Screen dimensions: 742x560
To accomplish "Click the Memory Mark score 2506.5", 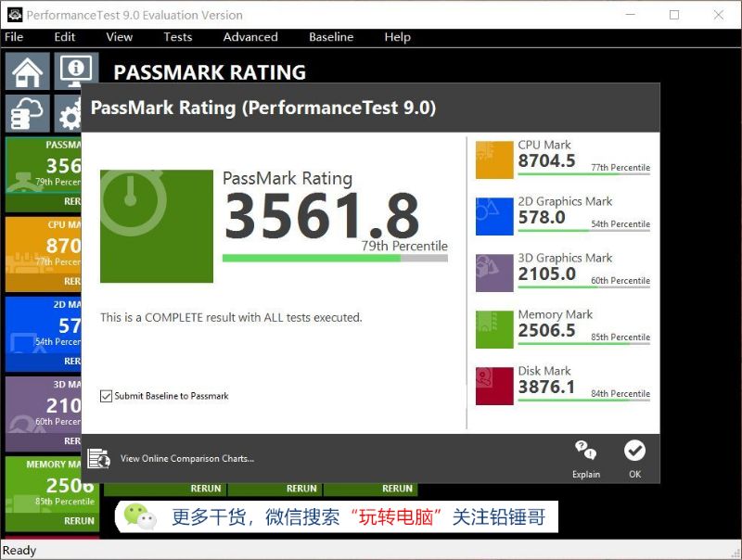I will pyautogui.click(x=546, y=331).
